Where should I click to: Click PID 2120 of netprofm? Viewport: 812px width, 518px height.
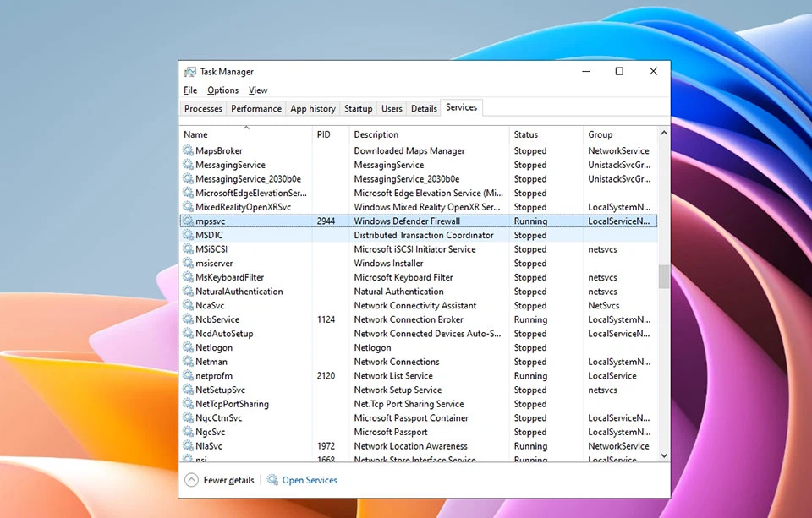tap(326, 376)
